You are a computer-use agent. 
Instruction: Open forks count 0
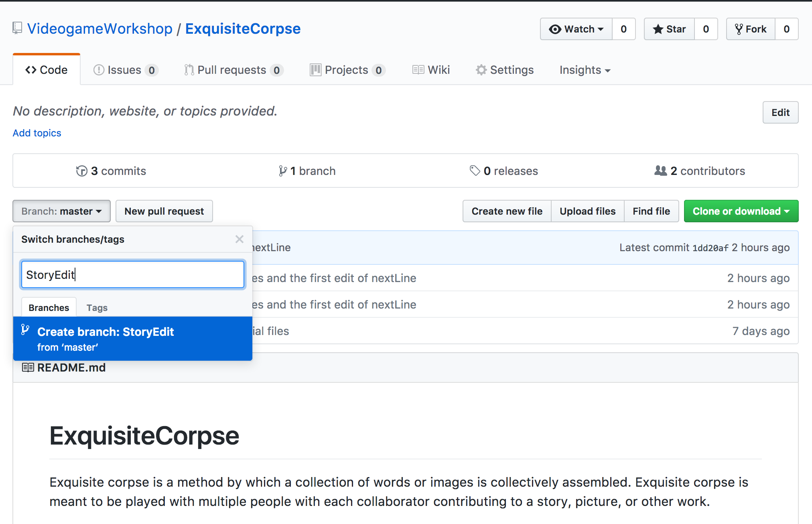point(787,29)
